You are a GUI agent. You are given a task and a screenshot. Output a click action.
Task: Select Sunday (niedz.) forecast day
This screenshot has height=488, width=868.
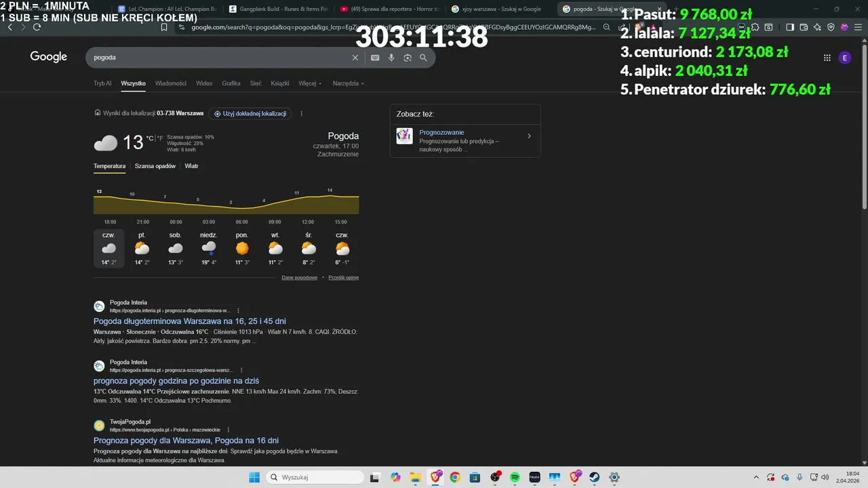(x=209, y=248)
